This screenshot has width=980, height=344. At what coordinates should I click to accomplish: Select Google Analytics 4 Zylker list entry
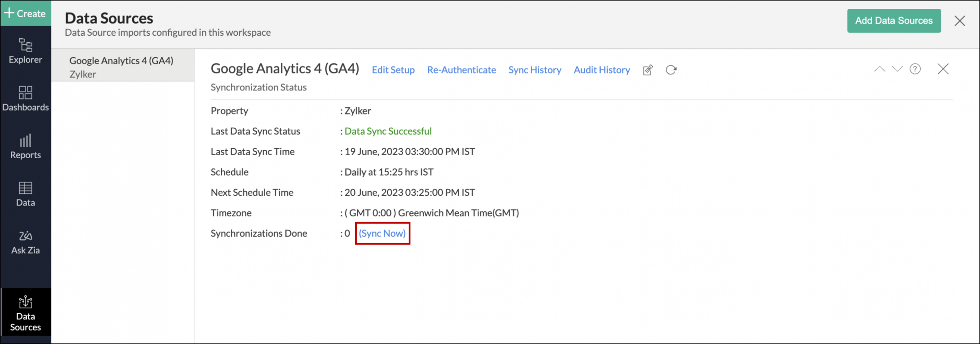click(x=122, y=67)
